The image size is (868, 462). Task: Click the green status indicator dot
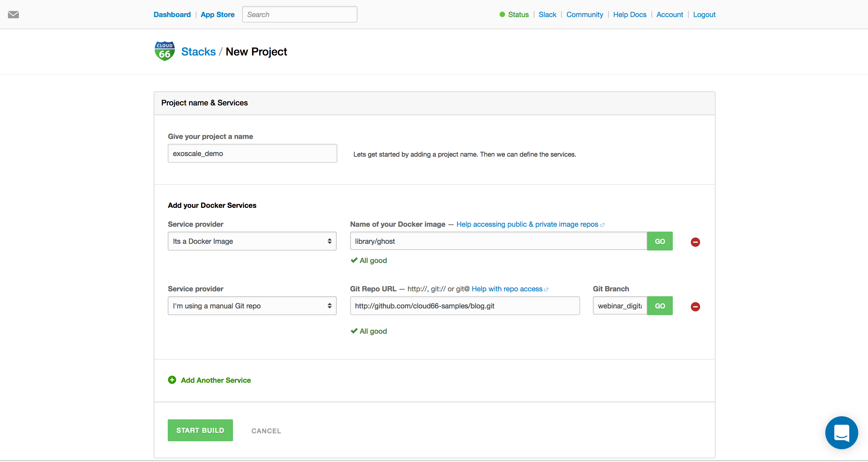(502, 15)
